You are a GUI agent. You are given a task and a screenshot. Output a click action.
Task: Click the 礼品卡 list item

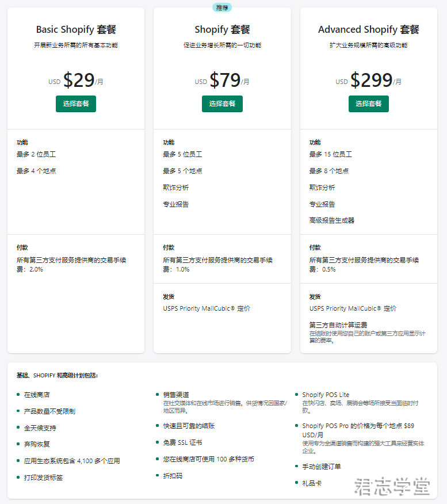point(312,483)
